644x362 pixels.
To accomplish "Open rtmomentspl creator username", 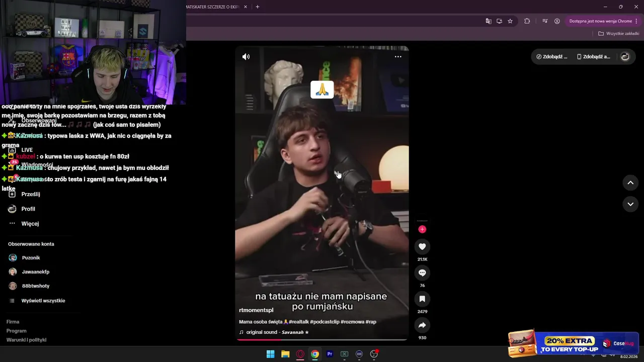I will 256,310.
